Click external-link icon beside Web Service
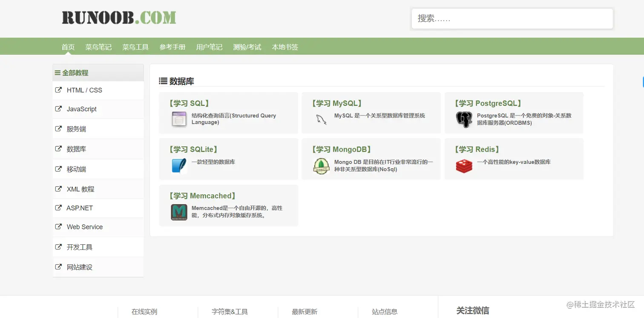Screen dimensions: 644x318 coord(58,227)
